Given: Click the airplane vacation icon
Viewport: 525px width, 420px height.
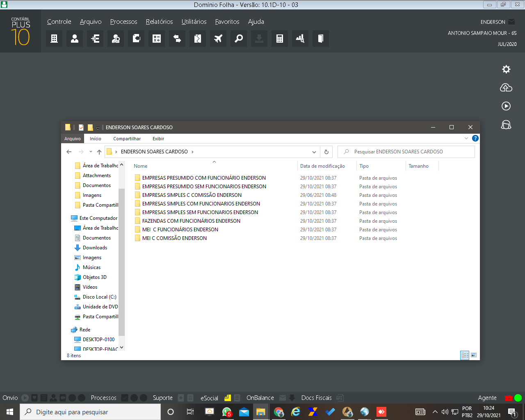Looking at the screenshot, I should [218, 39].
